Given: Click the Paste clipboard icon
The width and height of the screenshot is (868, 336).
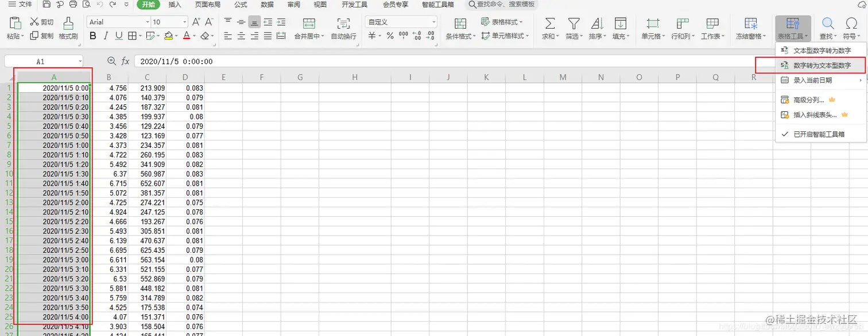Looking at the screenshot, I should tap(15, 24).
